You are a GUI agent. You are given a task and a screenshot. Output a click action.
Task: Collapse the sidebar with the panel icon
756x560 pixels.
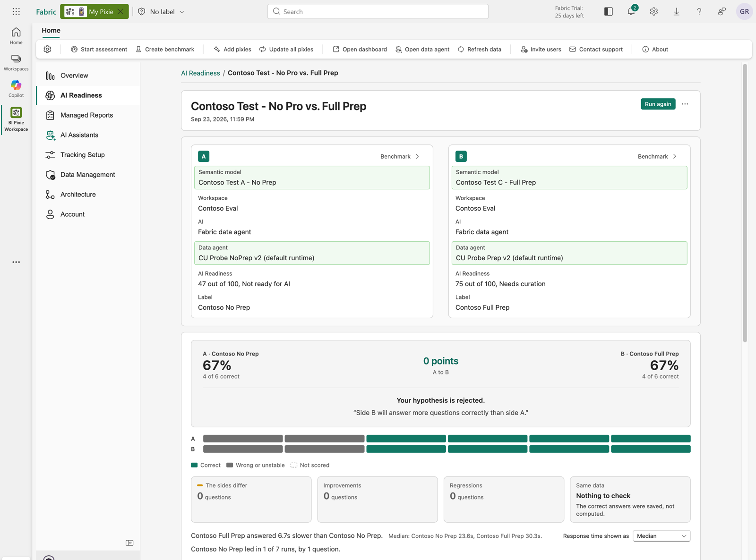click(x=129, y=543)
